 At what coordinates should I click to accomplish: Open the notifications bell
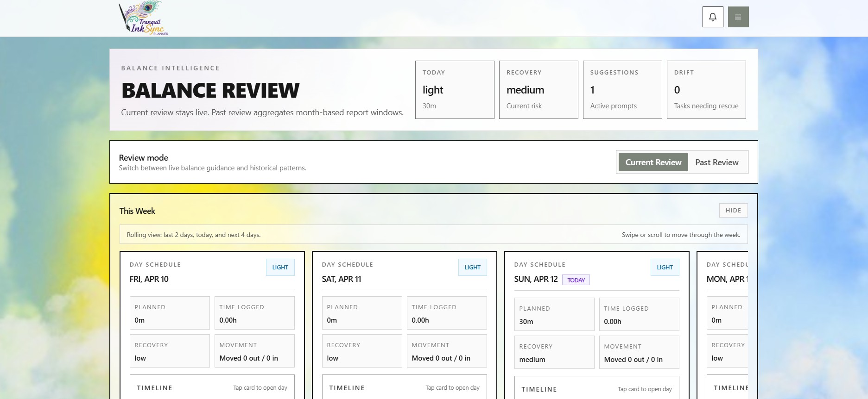coord(713,17)
